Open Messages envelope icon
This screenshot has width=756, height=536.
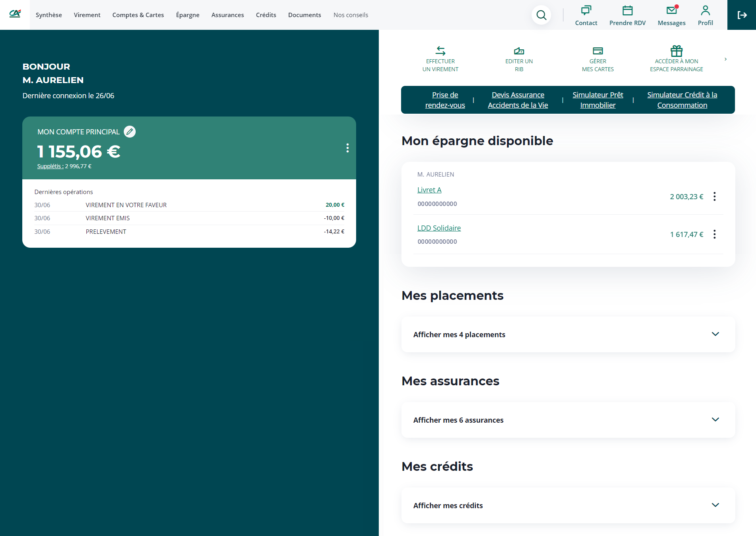[671, 11]
